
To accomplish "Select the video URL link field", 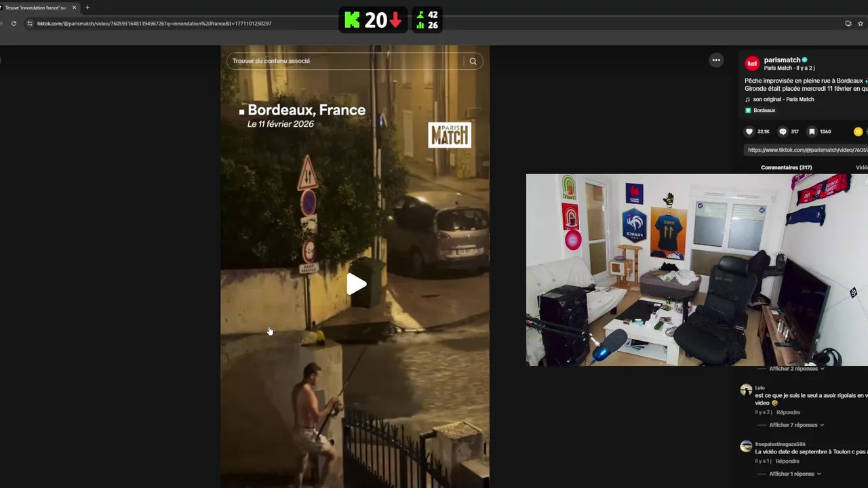I will pos(807,150).
